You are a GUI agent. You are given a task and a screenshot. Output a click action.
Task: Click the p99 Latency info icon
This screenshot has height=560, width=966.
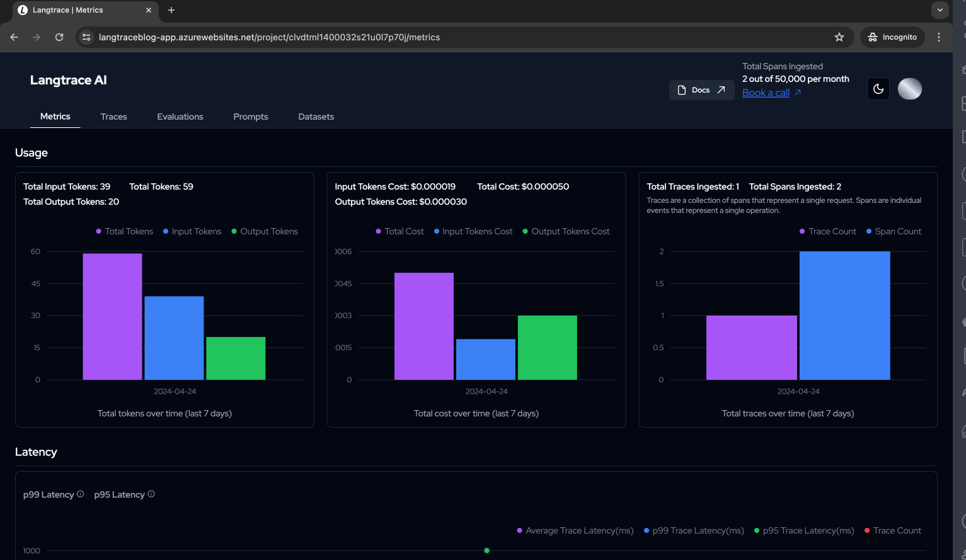click(x=80, y=494)
